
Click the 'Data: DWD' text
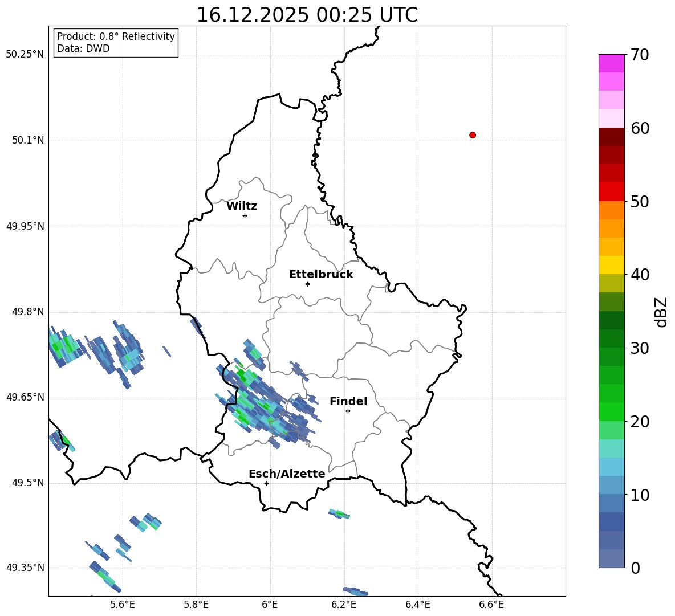(83, 48)
